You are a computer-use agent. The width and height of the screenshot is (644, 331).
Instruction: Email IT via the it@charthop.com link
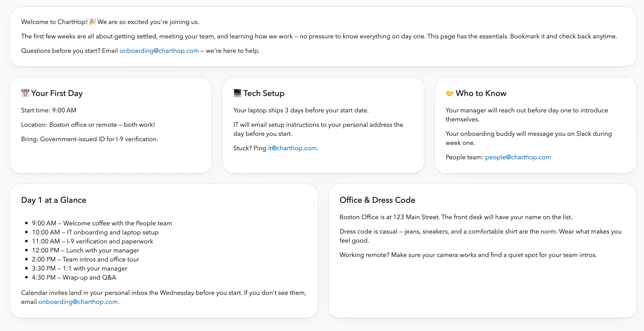click(x=292, y=148)
